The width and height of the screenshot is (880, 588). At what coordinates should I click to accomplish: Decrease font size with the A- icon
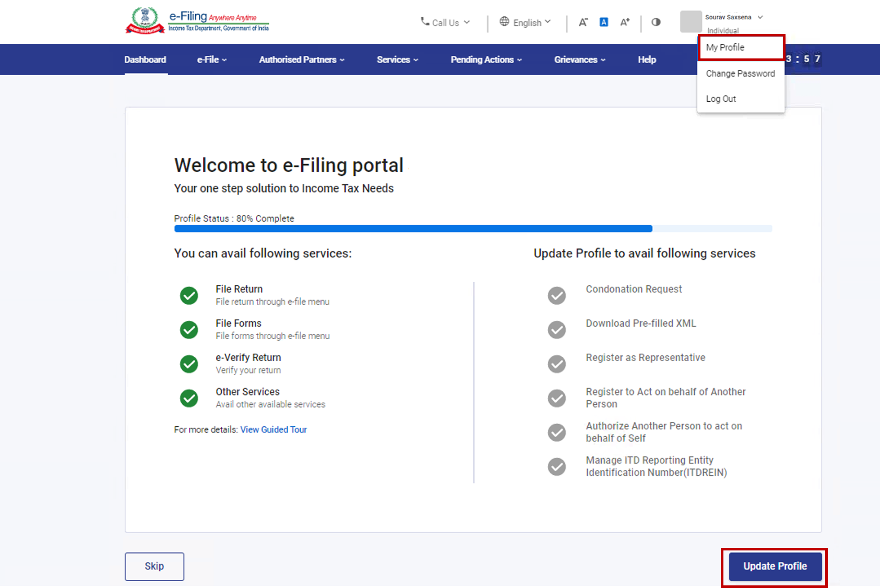click(x=583, y=22)
